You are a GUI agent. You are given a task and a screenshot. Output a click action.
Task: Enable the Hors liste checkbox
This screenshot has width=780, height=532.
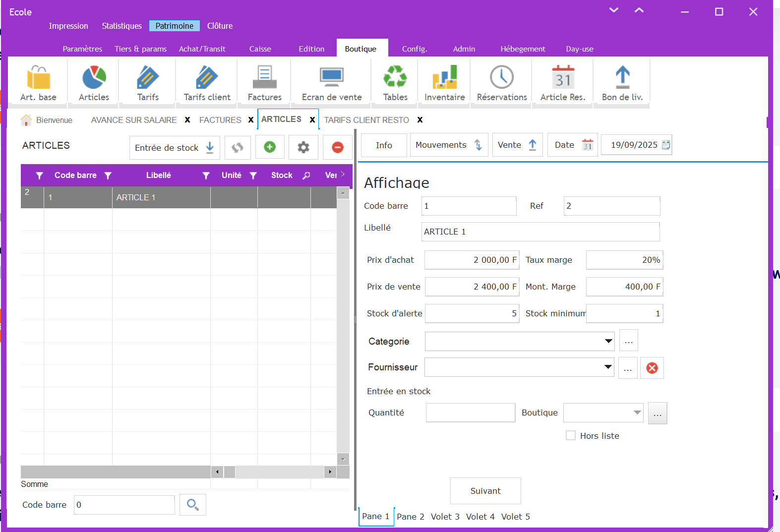571,435
